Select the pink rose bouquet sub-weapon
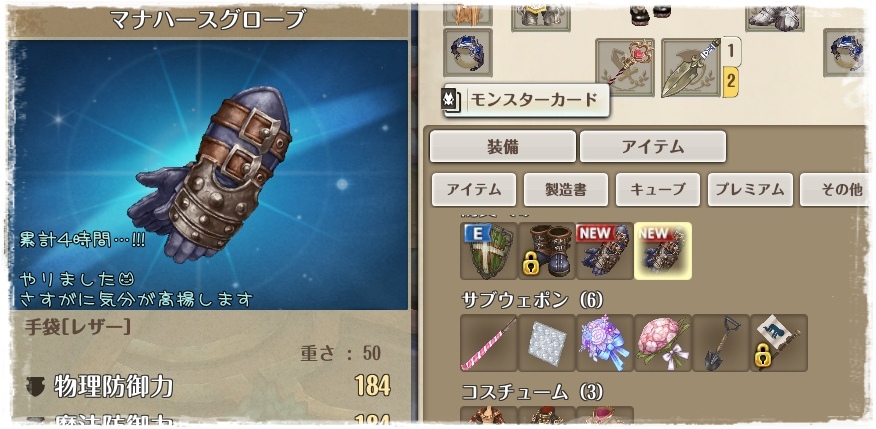 point(663,343)
